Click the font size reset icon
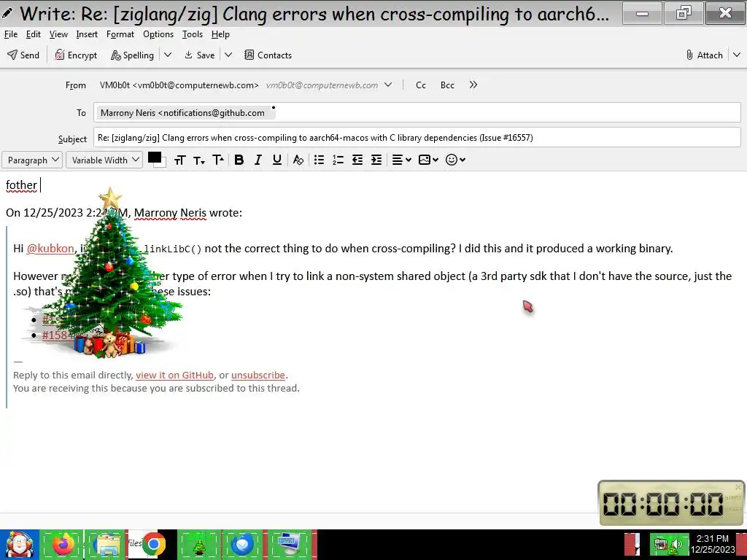Viewport: 747px width, 560px height. pos(179,160)
